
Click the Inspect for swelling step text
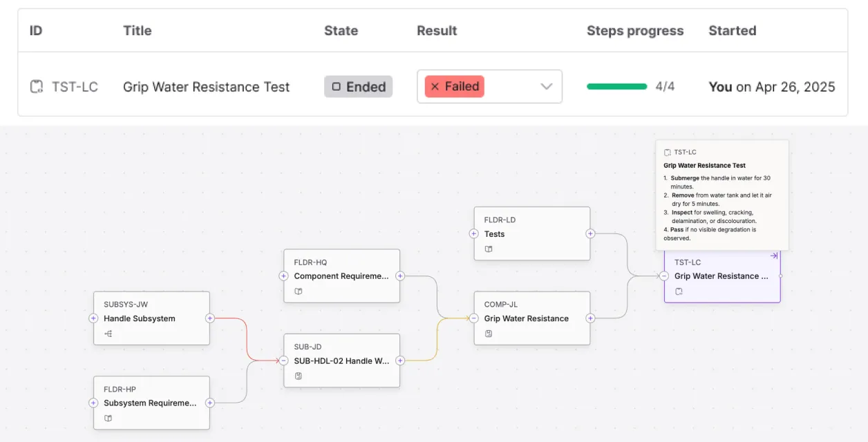pos(711,217)
